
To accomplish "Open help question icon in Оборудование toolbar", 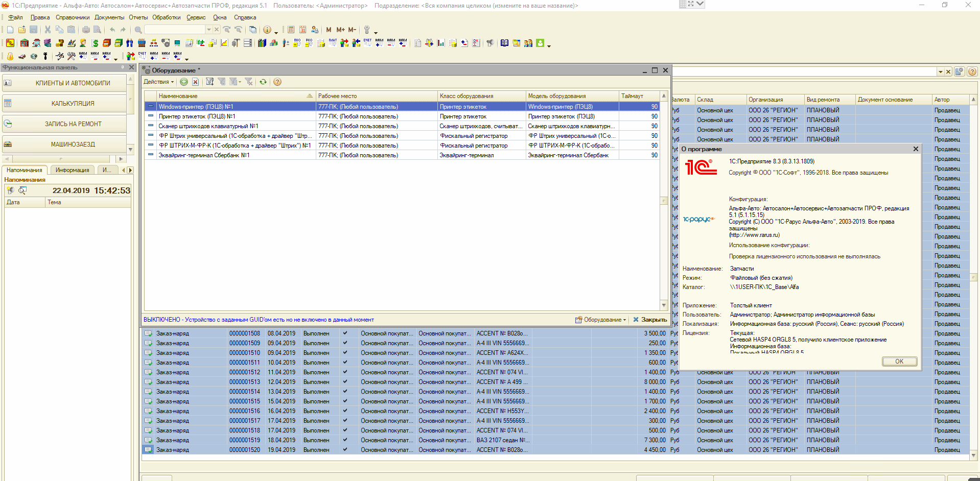I will point(277,82).
